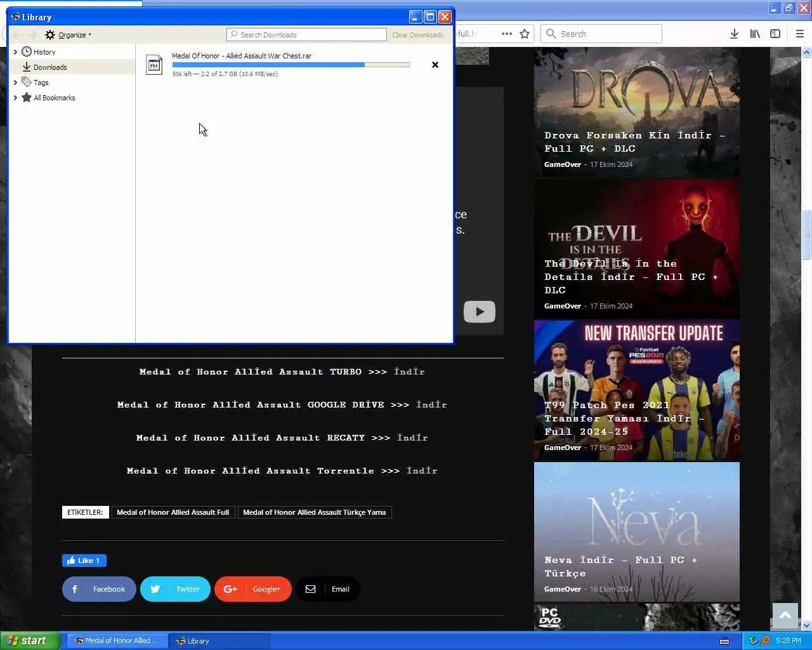Click ETİKETLER label
Image resolution: width=812 pixels, height=650 pixels.
(85, 512)
